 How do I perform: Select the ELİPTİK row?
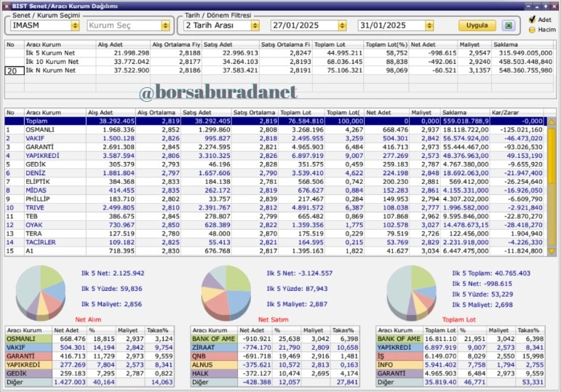coord(276,182)
